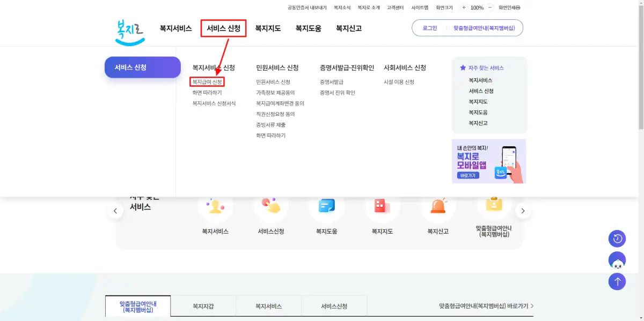Screen dimensions: 644x321
Task: Open the 복지도움 chat icon
Action: point(327,206)
